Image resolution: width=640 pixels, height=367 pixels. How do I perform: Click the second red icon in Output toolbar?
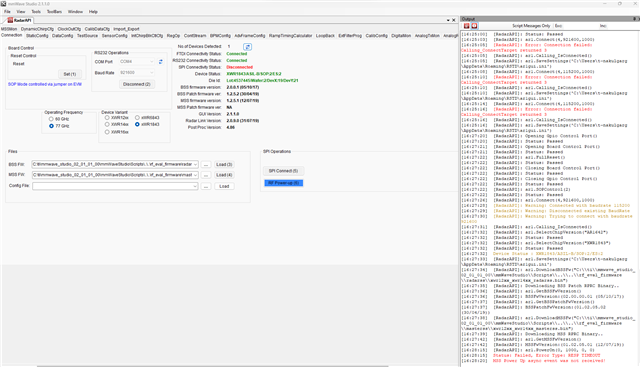click(474, 26)
